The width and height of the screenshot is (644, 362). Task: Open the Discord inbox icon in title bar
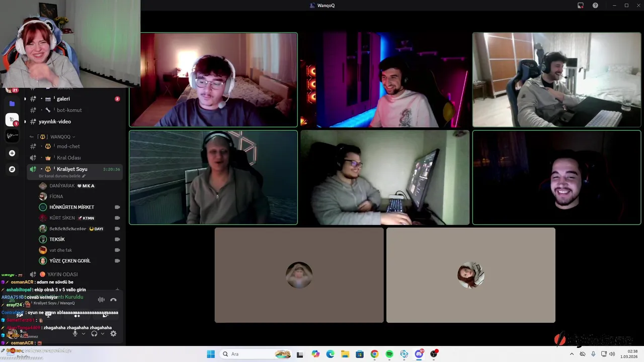(581, 6)
